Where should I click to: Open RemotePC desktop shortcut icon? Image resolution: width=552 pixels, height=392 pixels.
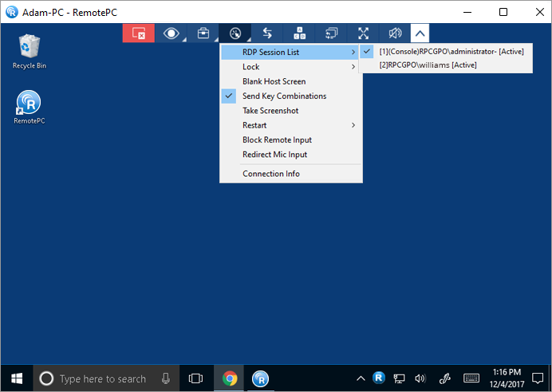click(29, 104)
